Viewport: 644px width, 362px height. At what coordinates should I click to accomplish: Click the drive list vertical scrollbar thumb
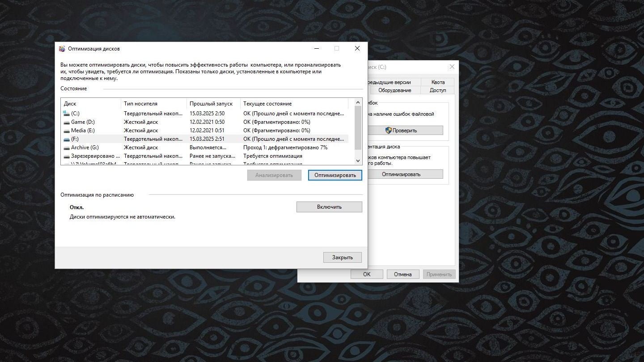click(358, 128)
